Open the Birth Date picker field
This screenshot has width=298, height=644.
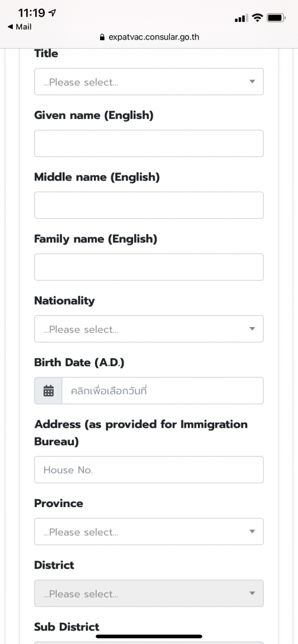coord(163,391)
